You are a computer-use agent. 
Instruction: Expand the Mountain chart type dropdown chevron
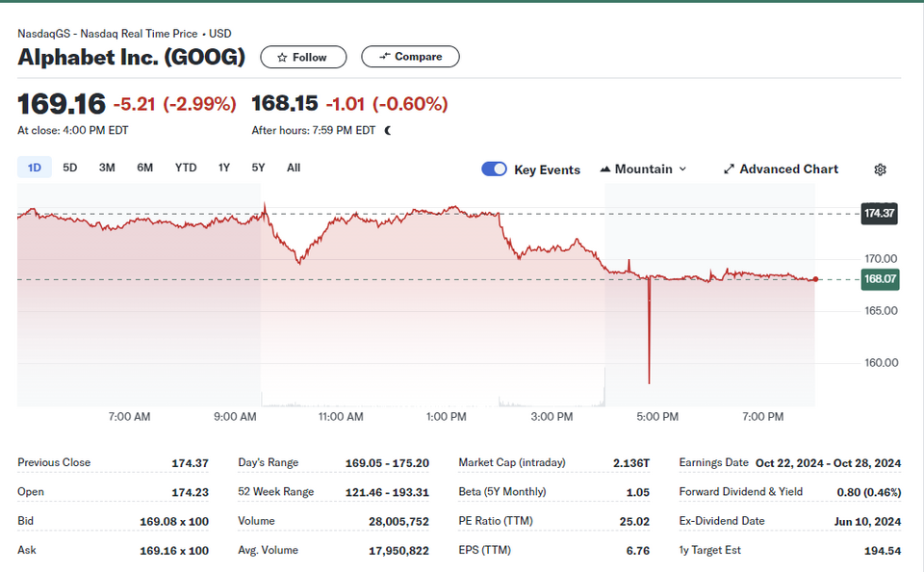click(682, 169)
